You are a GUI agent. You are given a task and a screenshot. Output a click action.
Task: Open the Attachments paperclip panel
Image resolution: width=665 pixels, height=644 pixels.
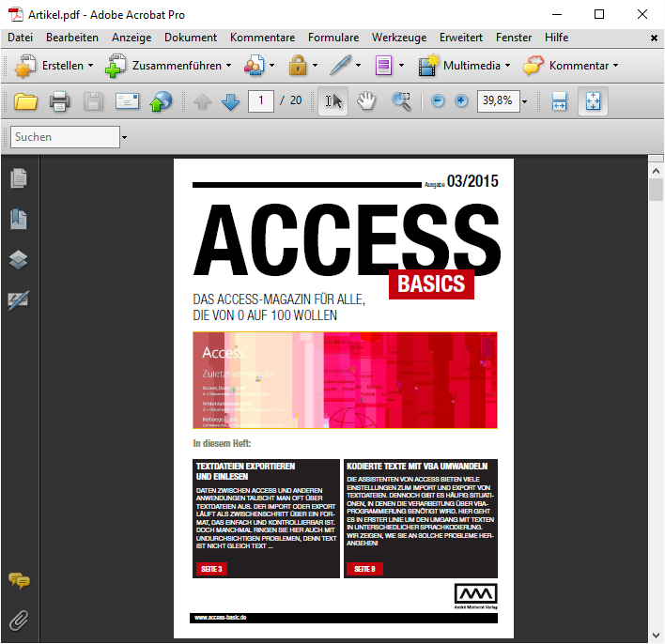(18, 620)
